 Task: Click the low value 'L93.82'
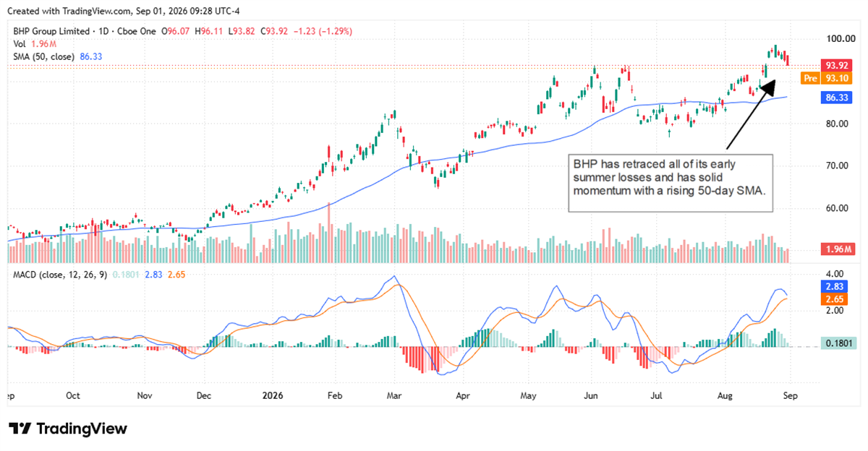pyautogui.click(x=241, y=31)
